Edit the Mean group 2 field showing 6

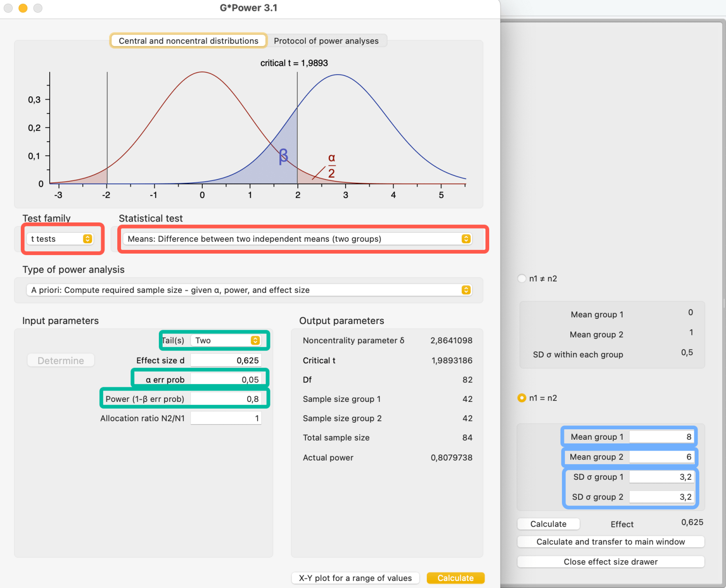click(661, 457)
